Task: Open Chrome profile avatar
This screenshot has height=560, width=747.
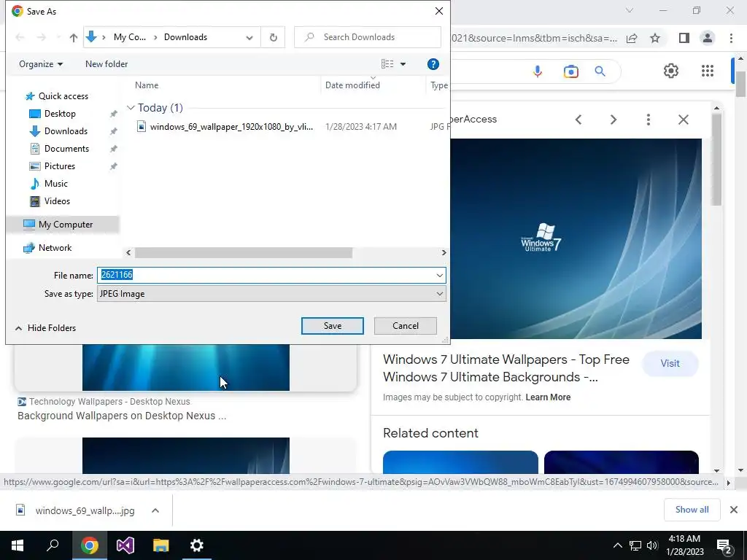Action: click(708, 38)
